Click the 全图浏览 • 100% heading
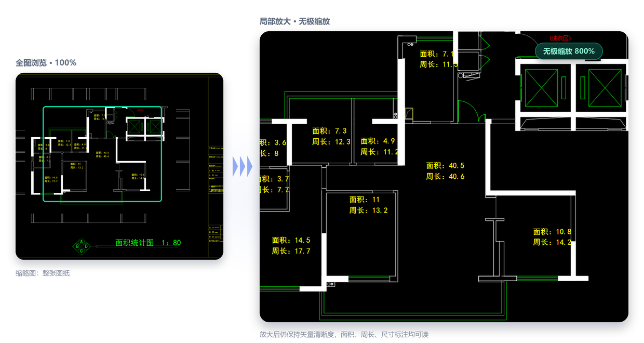Image resolution: width=644 pixels, height=343 pixels. pyautogui.click(x=46, y=63)
